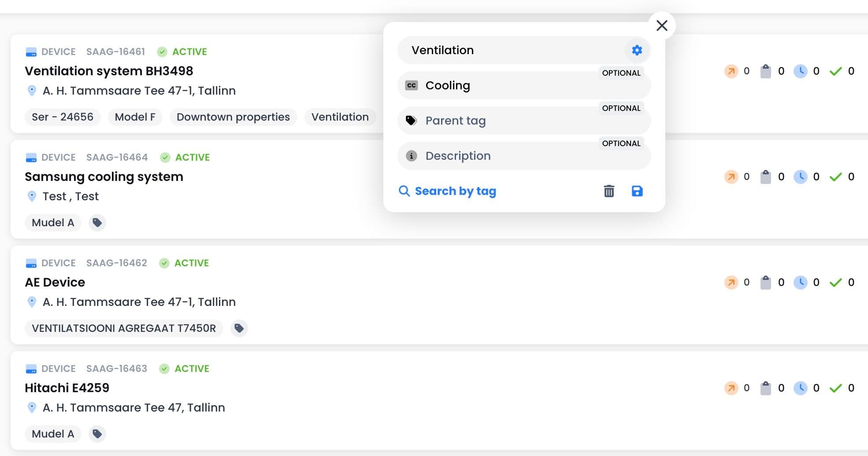Click the VENTILATSIOONI AGREGAAT T7450R tag

point(124,328)
